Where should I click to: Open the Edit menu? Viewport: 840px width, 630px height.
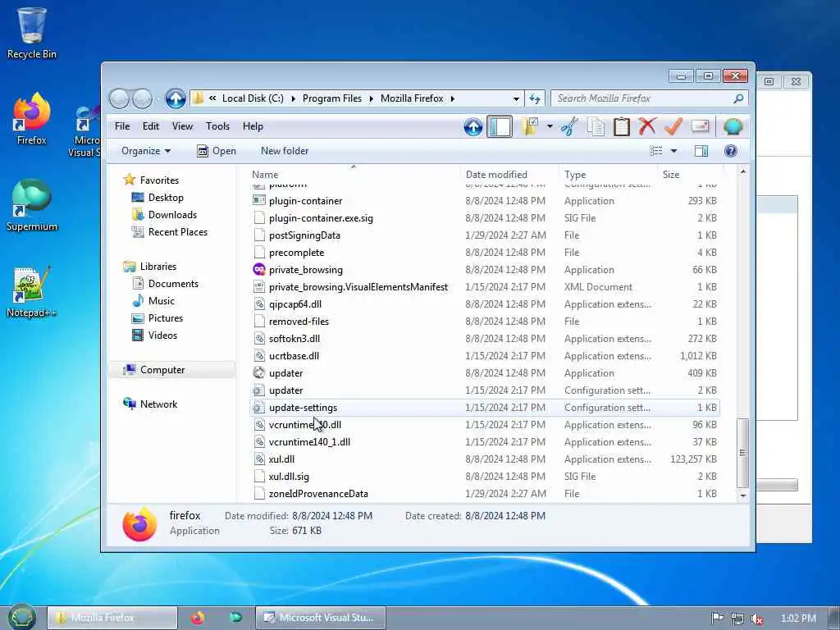(x=151, y=126)
